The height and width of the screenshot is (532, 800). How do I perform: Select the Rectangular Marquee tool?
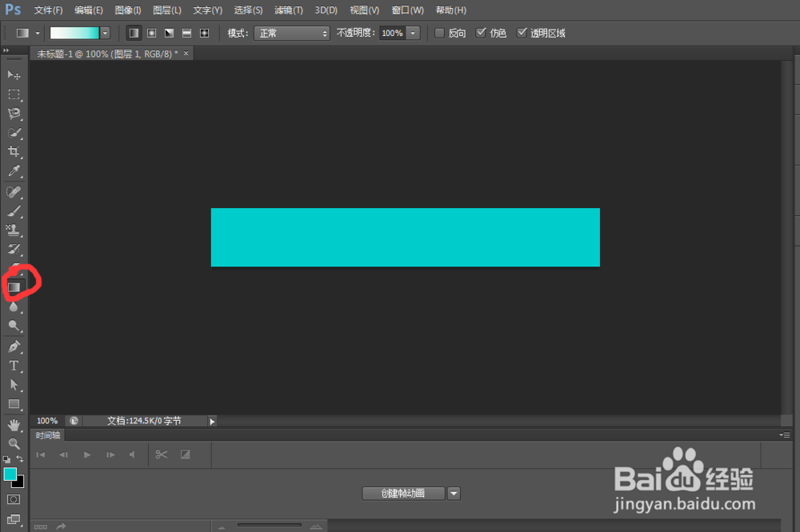[14, 94]
